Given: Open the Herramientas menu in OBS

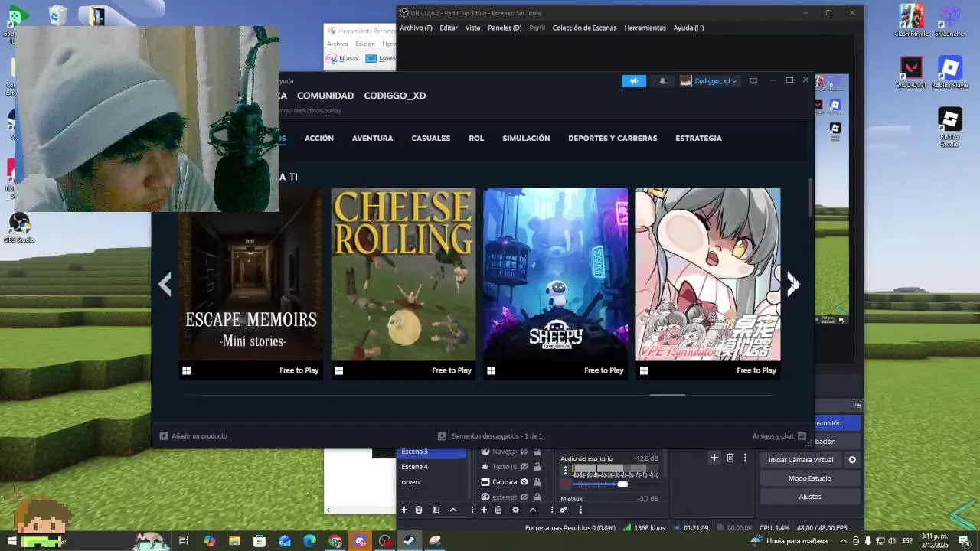Looking at the screenshot, I should tap(645, 28).
